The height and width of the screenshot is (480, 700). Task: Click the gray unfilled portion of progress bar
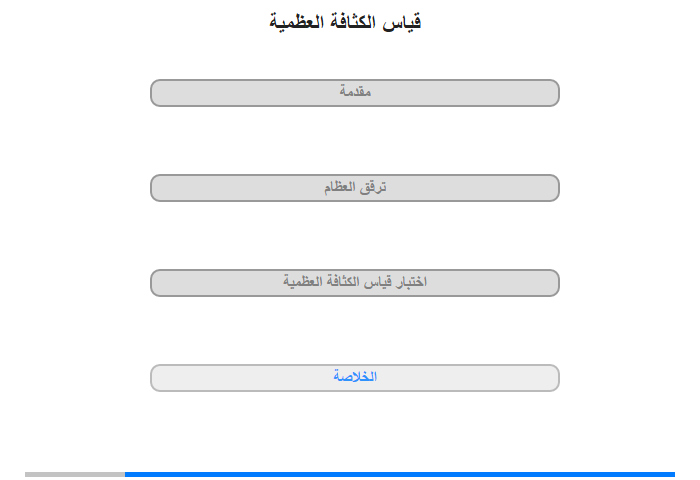point(75,474)
